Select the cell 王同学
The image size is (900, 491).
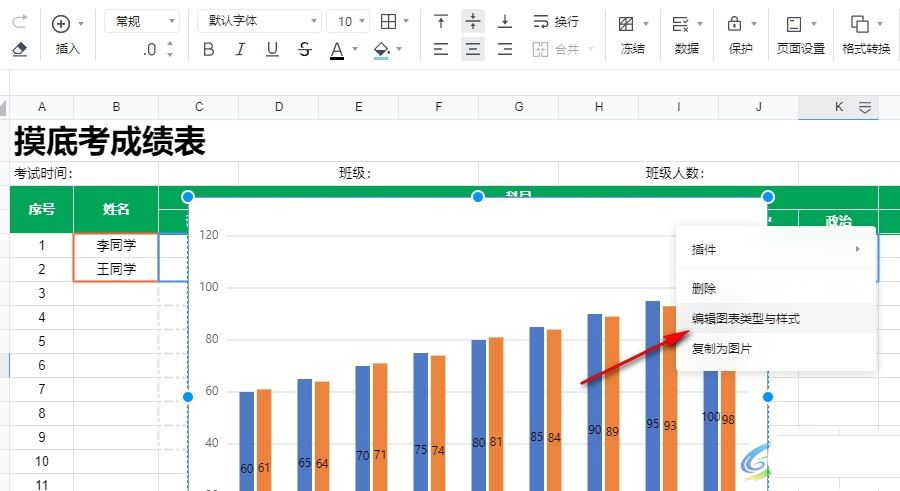point(116,269)
